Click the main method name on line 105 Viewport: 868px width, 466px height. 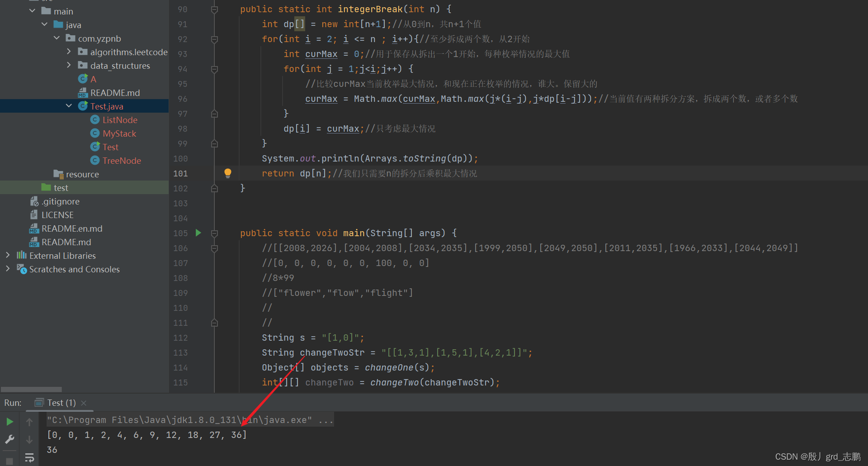tap(354, 233)
